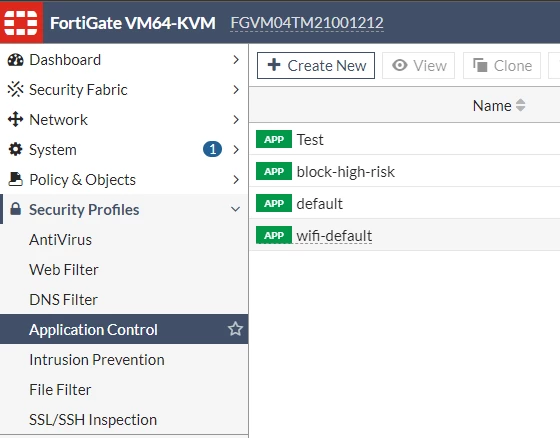Expand the Dashboard menu chevron
Viewport: 560px width, 438px height.
(x=236, y=60)
